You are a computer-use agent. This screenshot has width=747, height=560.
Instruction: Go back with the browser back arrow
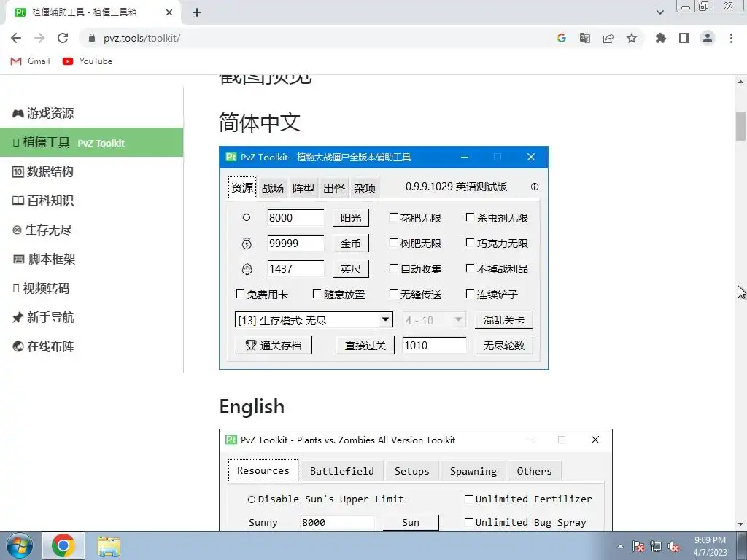[x=16, y=38]
